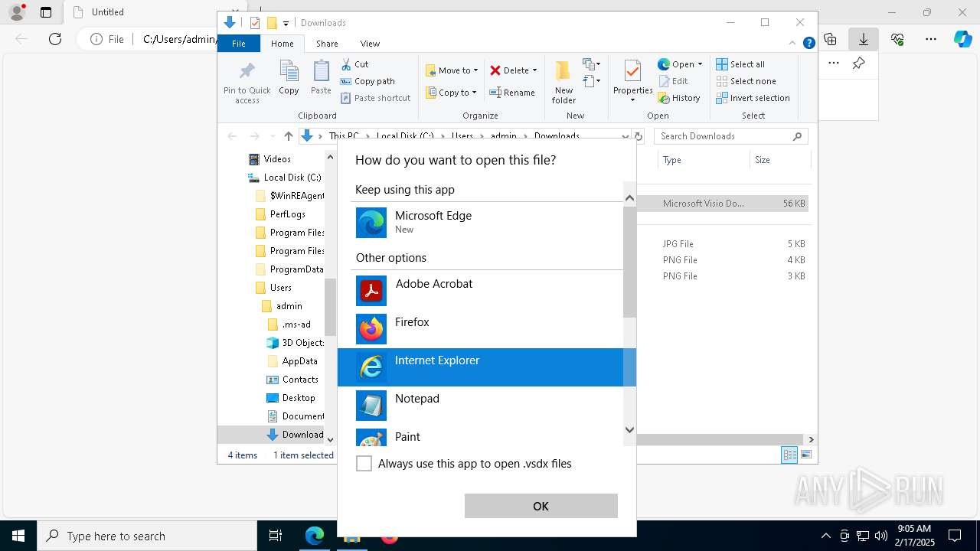
Task: Select Internet Explorer entry
Action: click(486, 367)
